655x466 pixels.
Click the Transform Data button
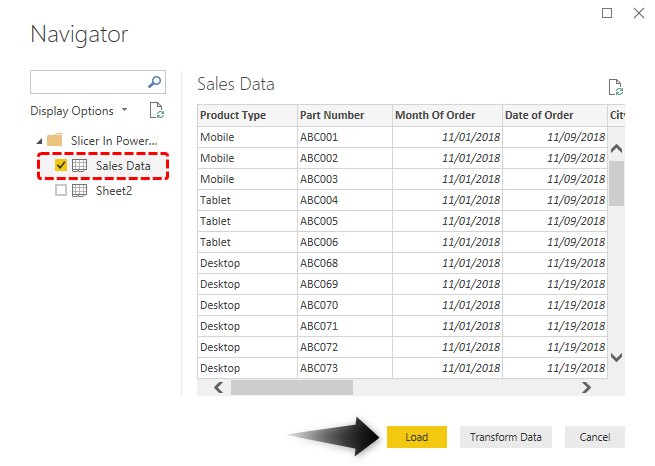pyautogui.click(x=505, y=437)
